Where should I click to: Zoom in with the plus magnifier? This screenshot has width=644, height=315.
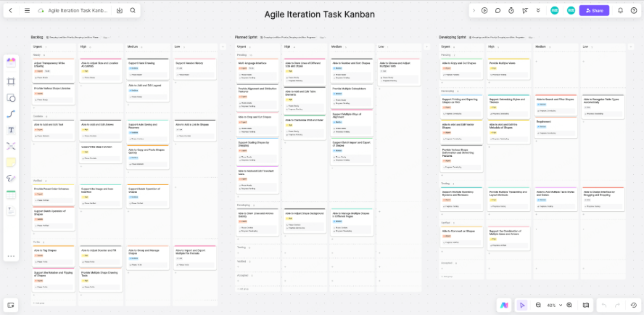569,305
